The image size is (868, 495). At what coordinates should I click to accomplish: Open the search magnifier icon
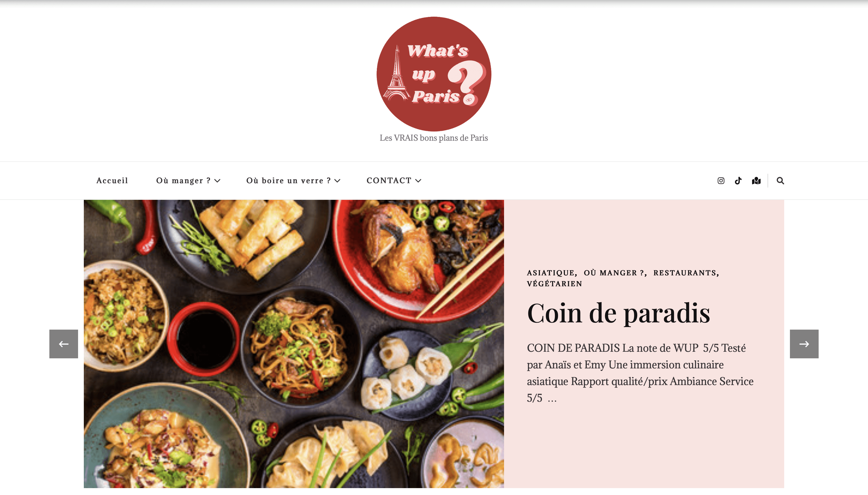pyautogui.click(x=780, y=181)
